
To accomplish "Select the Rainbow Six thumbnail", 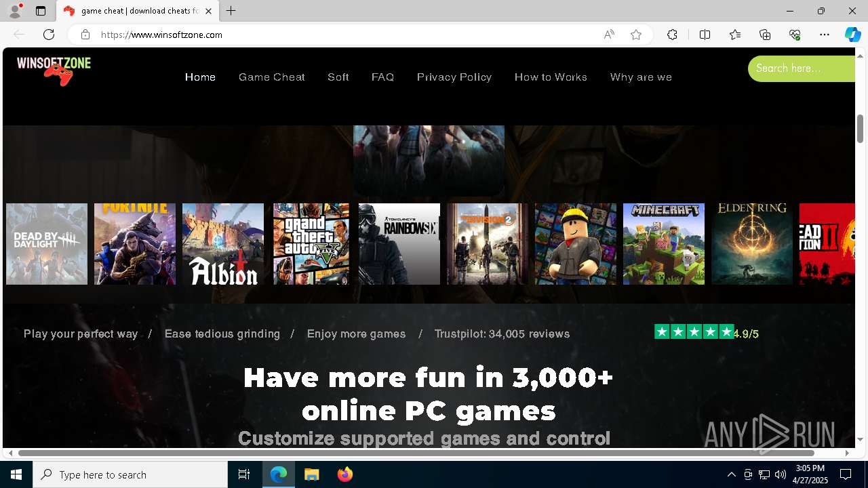I will (399, 244).
